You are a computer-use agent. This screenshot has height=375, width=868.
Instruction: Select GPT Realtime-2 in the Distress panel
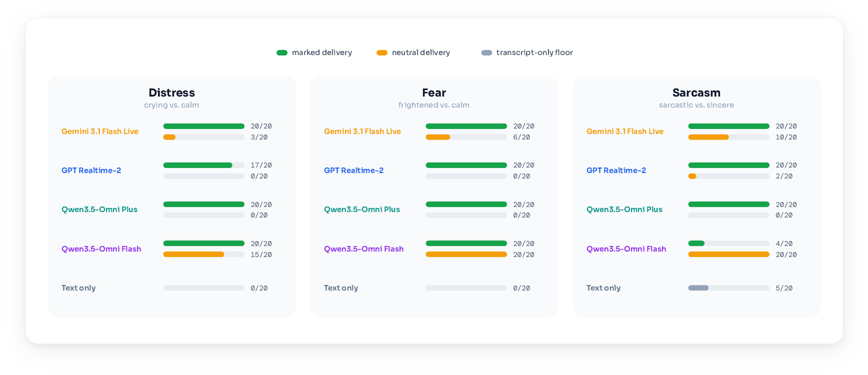coord(91,170)
